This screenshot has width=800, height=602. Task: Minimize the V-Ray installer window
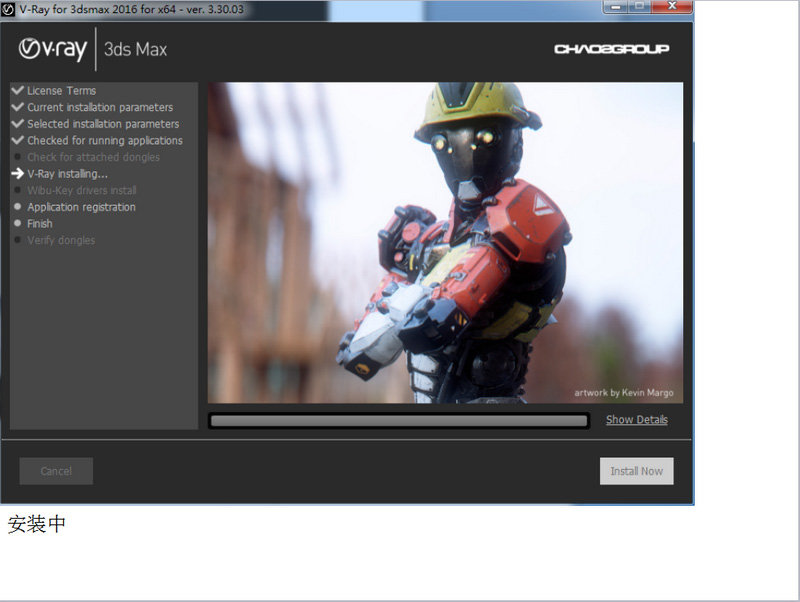coord(616,7)
